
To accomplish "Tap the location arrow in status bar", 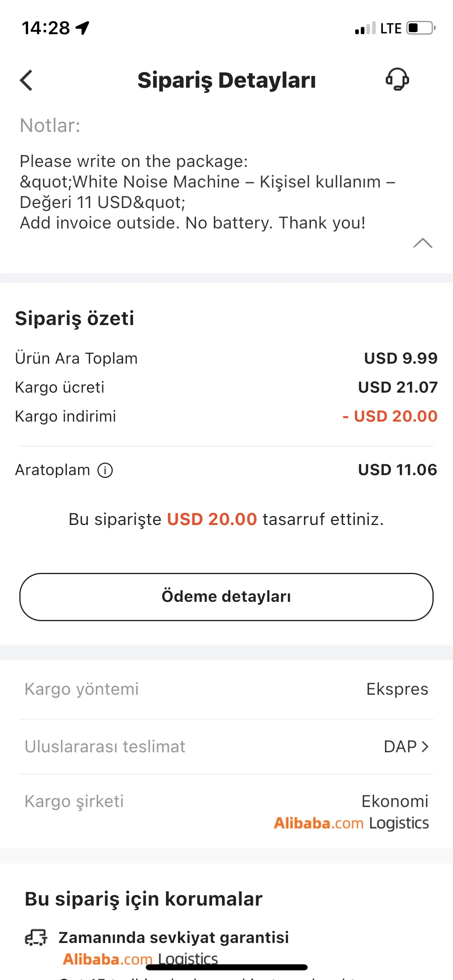I will 83,28.
